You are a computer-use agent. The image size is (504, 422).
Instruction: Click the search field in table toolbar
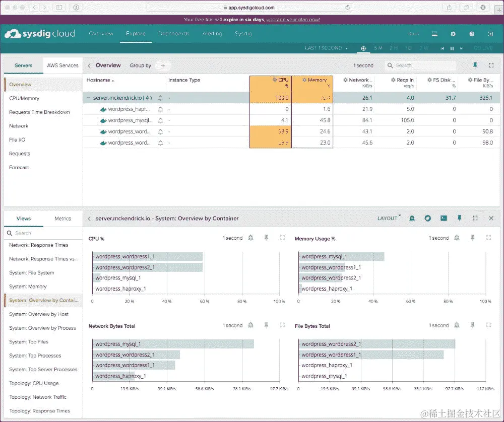[x=420, y=65]
